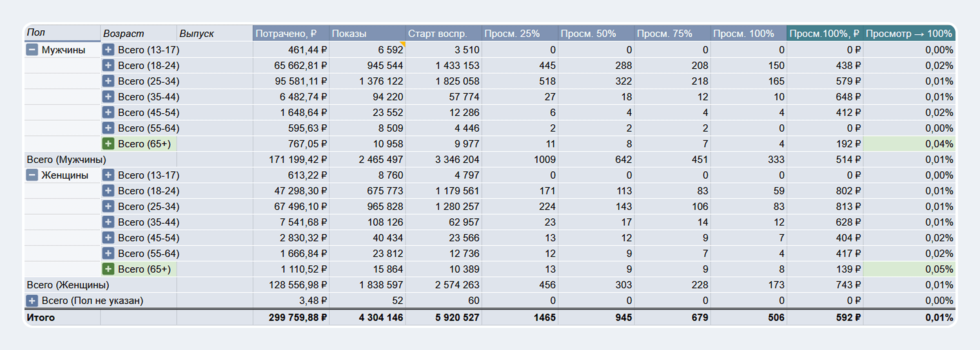This screenshot has height=350, width=980.
Task: Click the total 506 in Просм. 100%
Action: 749,317
